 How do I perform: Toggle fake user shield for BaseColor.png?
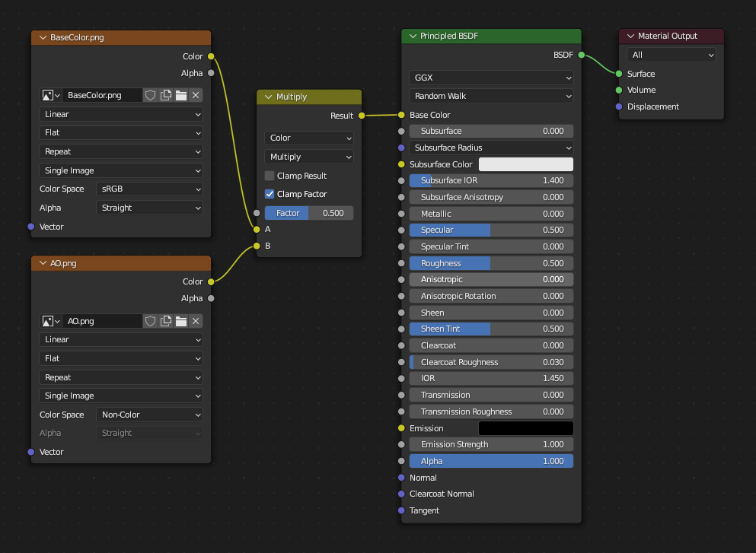(x=151, y=95)
